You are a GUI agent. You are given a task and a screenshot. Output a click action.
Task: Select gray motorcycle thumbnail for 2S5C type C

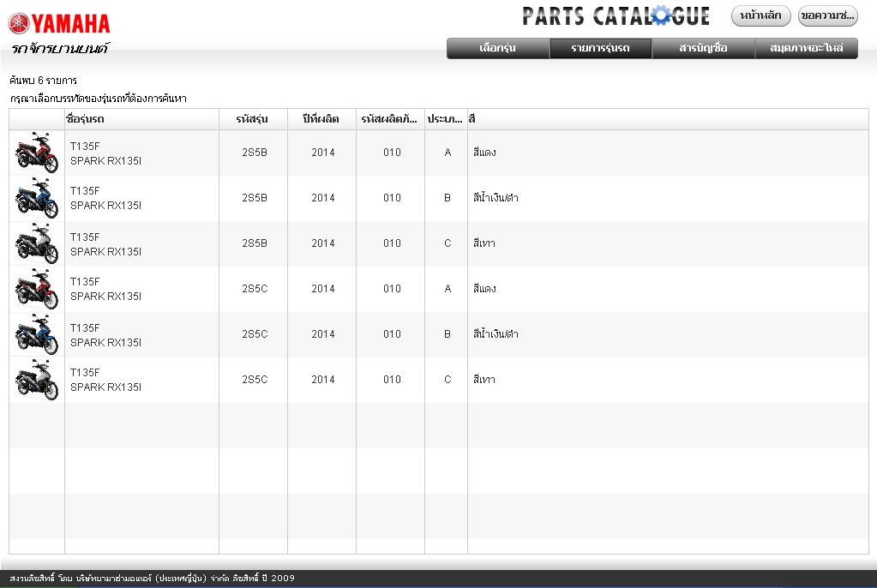[x=37, y=380]
